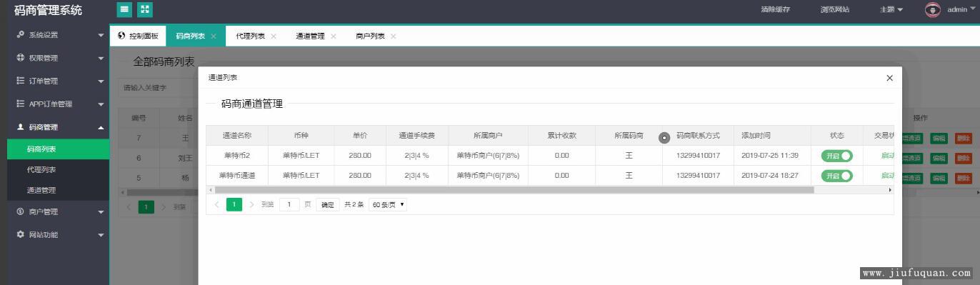This screenshot has height=285, width=980.
Task: Open the 主题 theme dropdown
Action: [891, 9]
